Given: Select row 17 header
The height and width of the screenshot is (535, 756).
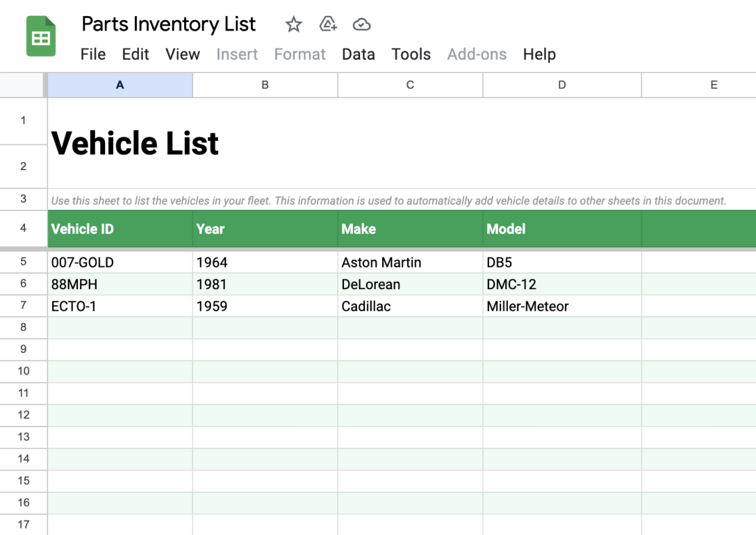Looking at the screenshot, I should 23,525.
